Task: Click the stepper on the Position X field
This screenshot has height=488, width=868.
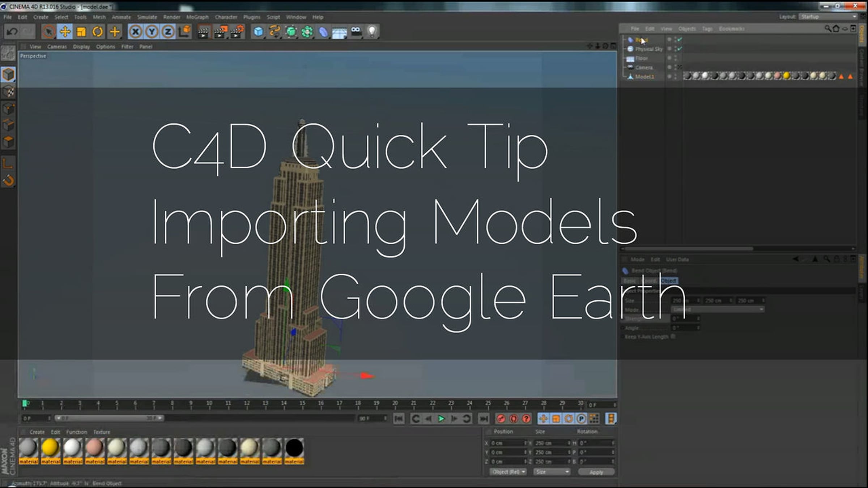Action: (526, 443)
